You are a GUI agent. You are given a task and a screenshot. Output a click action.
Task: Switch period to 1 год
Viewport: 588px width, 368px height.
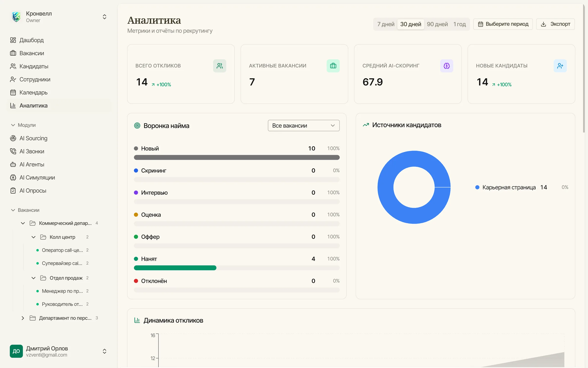tap(459, 24)
